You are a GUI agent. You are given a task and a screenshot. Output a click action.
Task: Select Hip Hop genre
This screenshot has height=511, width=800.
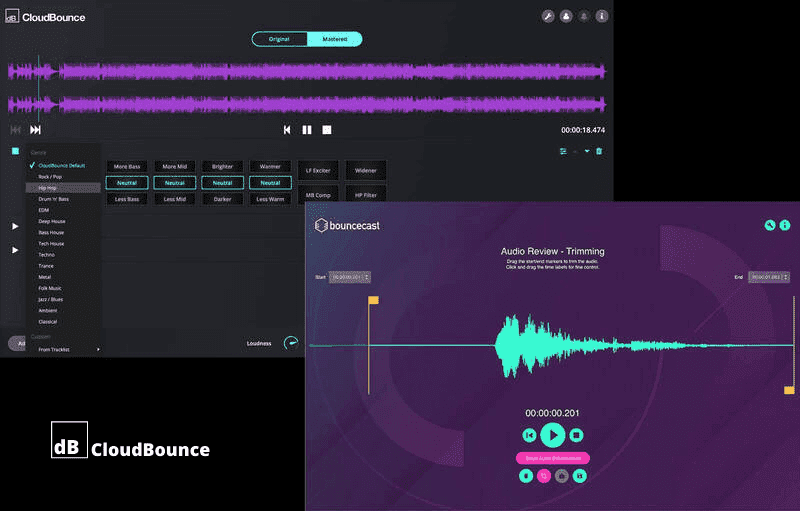point(64,188)
